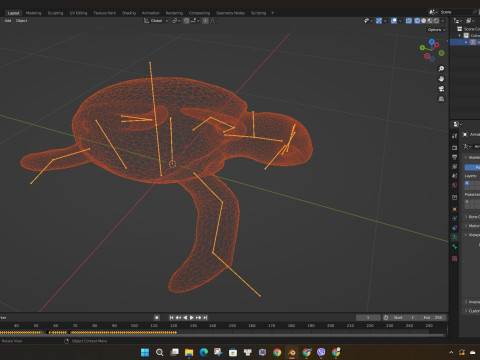
Task: Click the Start frame field
Action: [x=404, y=317]
